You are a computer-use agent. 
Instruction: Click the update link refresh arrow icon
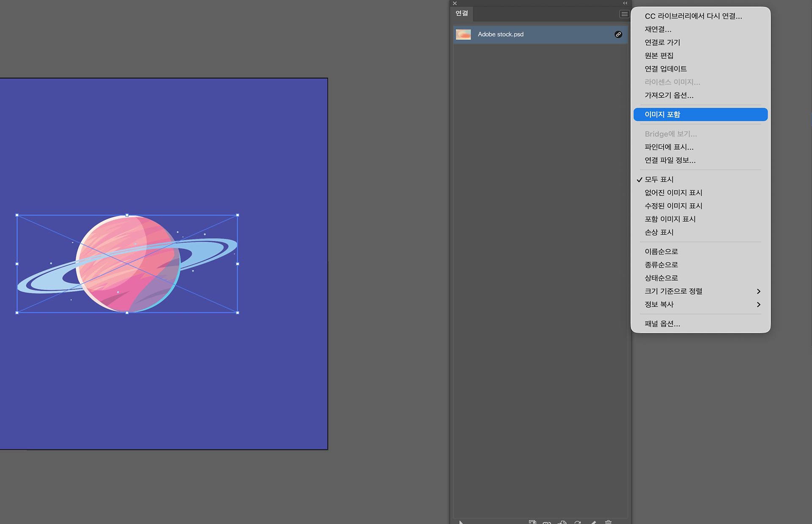[578, 522]
